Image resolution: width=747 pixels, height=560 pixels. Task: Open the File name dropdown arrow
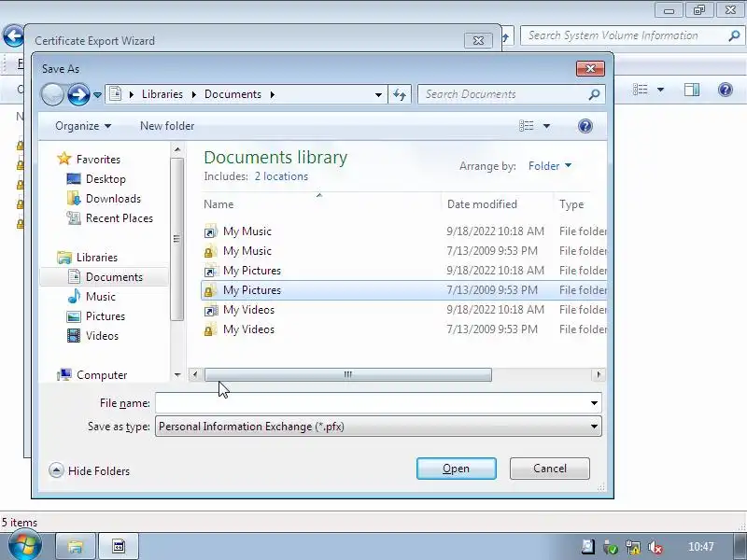594,403
